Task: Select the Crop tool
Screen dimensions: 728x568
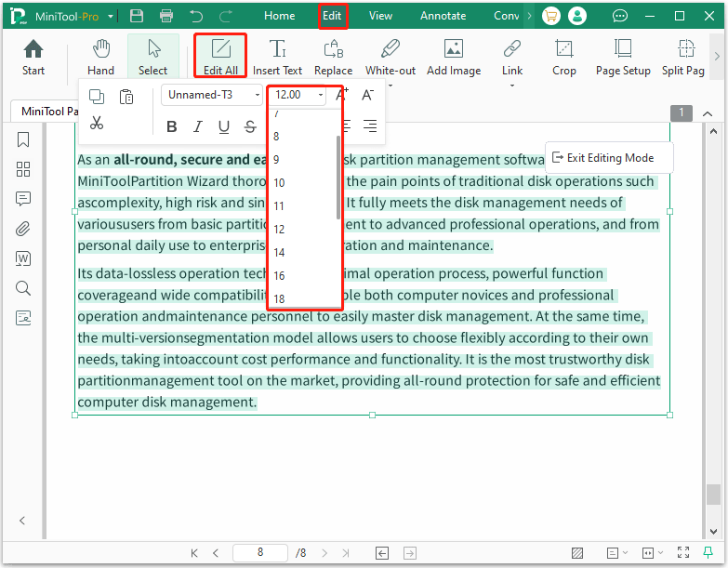Action: coord(564,57)
